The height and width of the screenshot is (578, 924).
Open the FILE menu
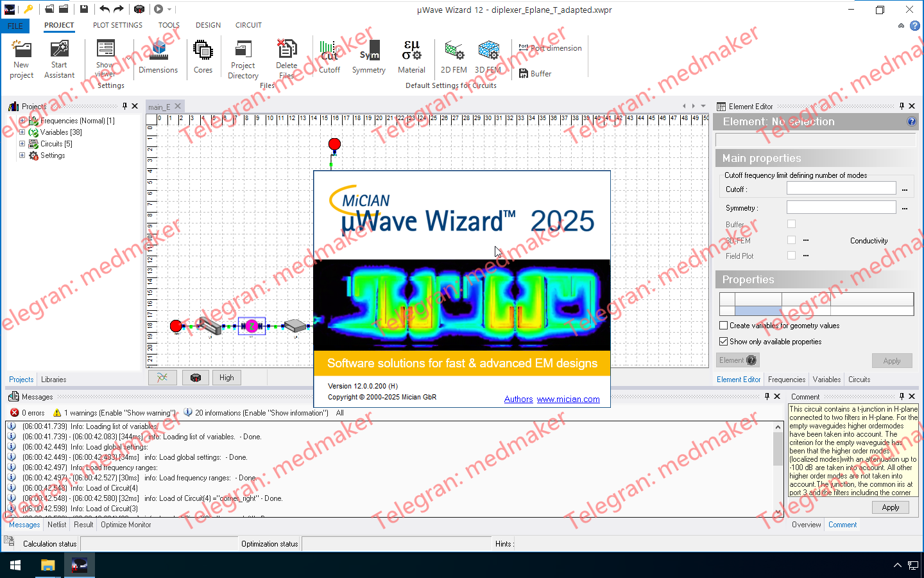(15, 26)
